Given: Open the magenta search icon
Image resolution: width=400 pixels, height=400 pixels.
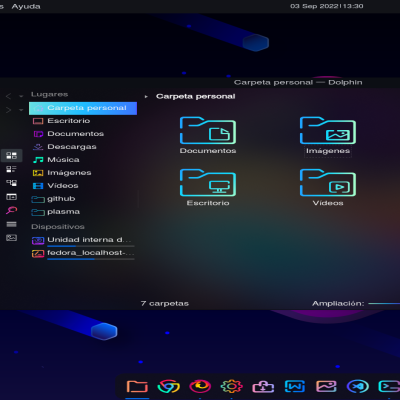Looking at the screenshot, I should click(11, 210).
